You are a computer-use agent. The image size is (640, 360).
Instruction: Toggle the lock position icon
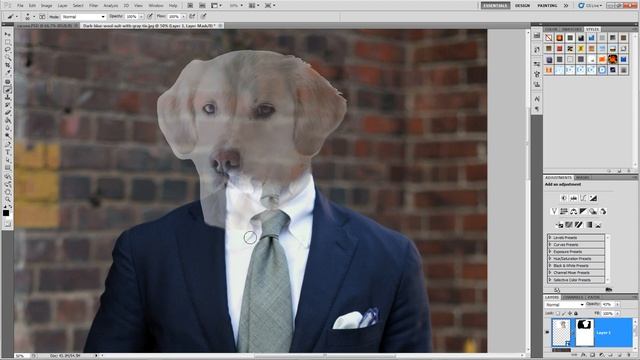570,313
